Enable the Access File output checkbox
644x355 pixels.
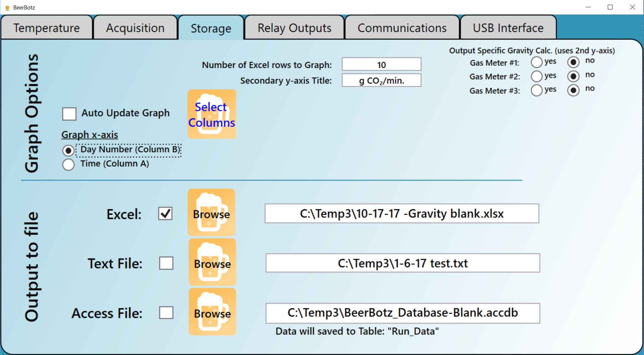pos(166,313)
